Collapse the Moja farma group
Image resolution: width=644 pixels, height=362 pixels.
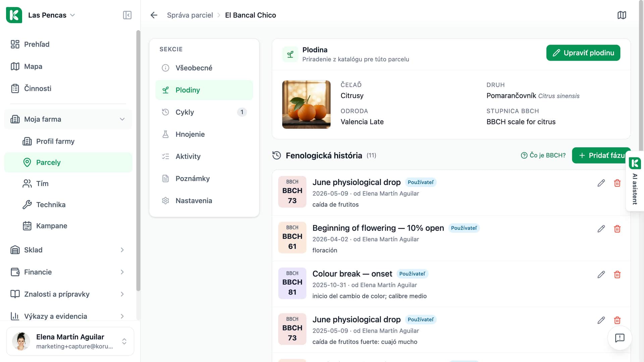click(x=68, y=119)
